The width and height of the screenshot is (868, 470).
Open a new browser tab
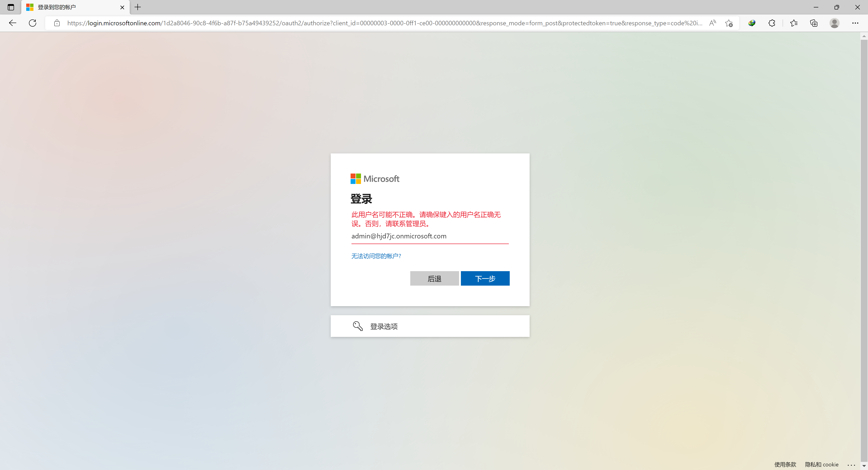[138, 7]
